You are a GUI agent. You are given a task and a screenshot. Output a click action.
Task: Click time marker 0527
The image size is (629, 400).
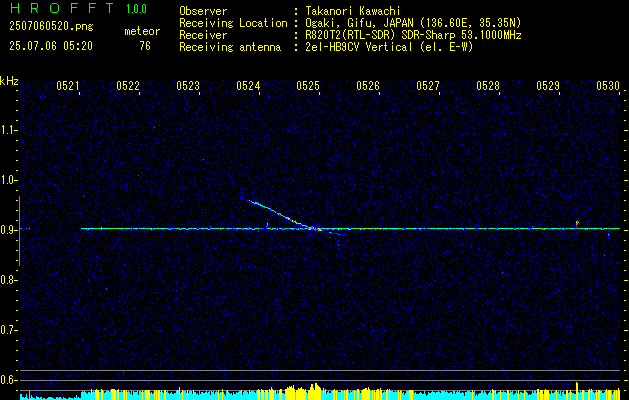(428, 85)
